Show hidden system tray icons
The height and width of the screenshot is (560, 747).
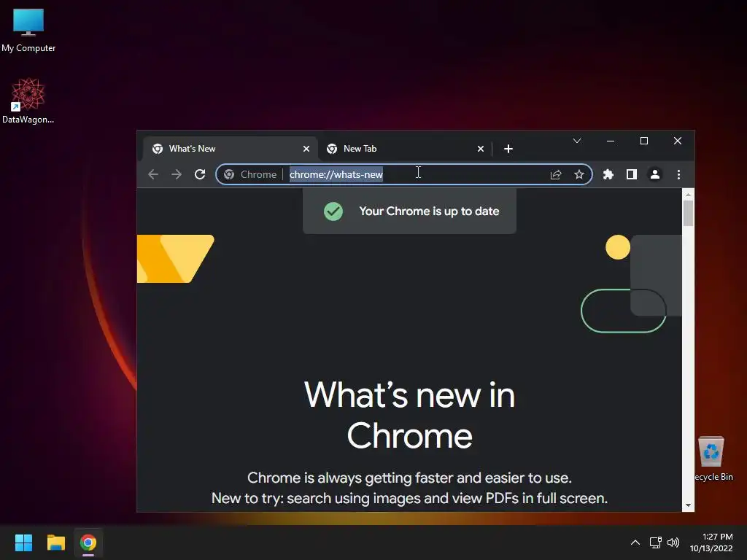coord(635,542)
